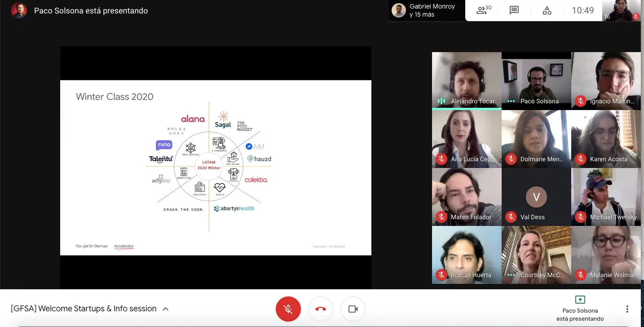Click the three-dots indicator on Paco Solsona tile

pyautogui.click(x=511, y=101)
